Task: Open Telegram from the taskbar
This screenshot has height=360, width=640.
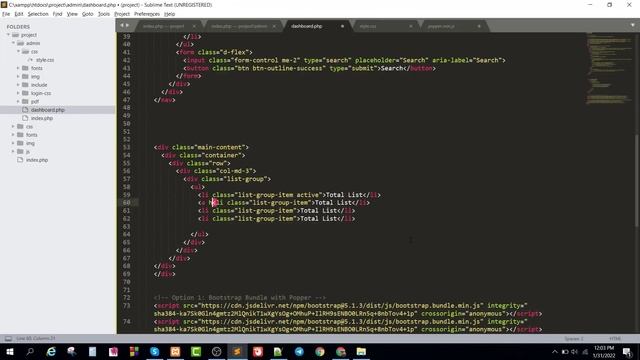Action: tap(299, 351)
